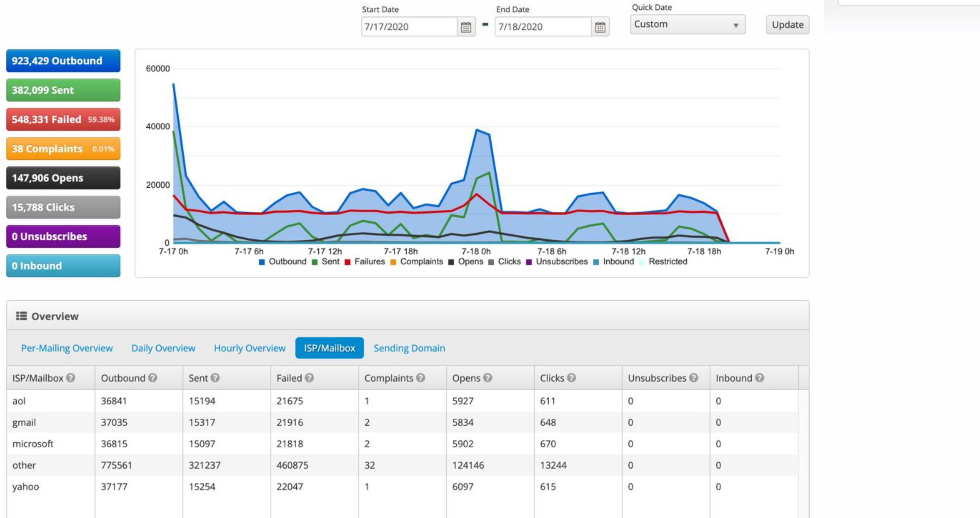Viewport: 980px width, 518px height.
Task: Toggle Opens series in chart legend
Action: tap(466, 262)
